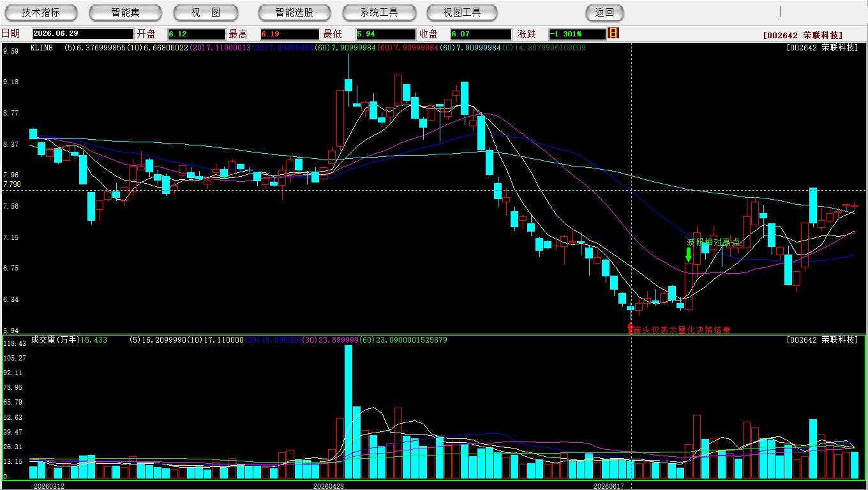The height and width of the screenshot is (490, 868).
Task: Click the KLINE indicator label
Action: 43,48
